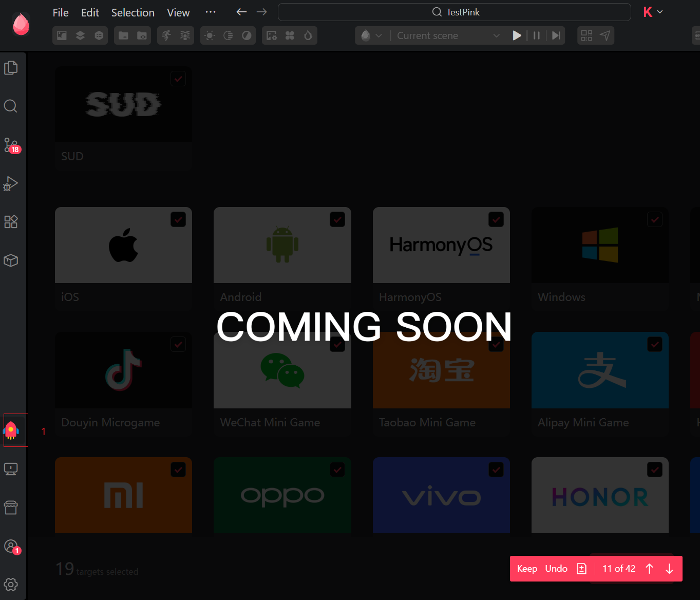
Task: Navigate forward with the right arrow
Action: (x=262, y=12)
